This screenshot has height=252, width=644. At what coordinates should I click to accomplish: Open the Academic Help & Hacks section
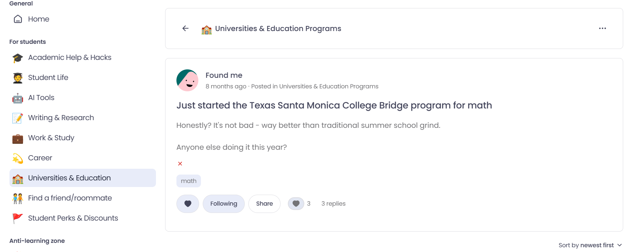point(69,57)
